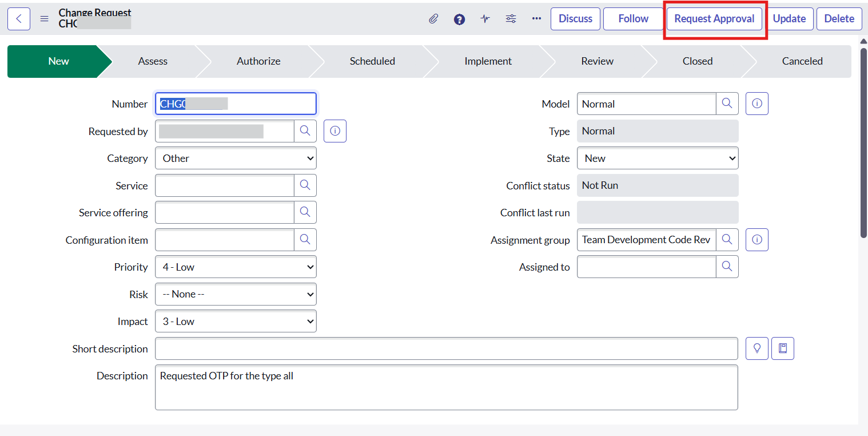868x436 pixels.
Task: Open the form context menu hamburger icon
Action: (44, 19)
